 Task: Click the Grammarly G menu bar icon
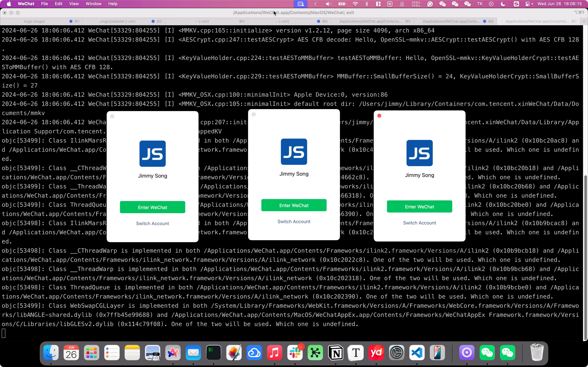[430, 4]
